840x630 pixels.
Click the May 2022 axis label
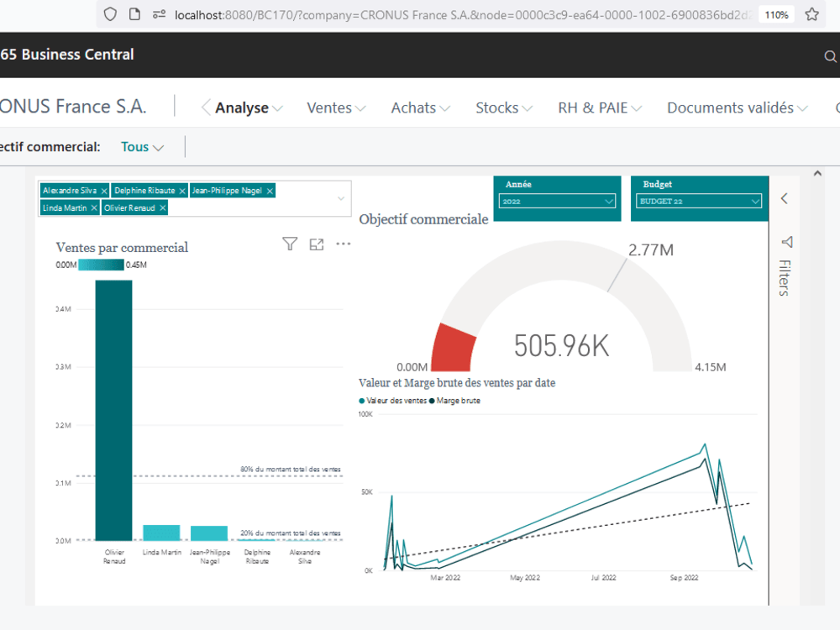[x=525, y=578]
